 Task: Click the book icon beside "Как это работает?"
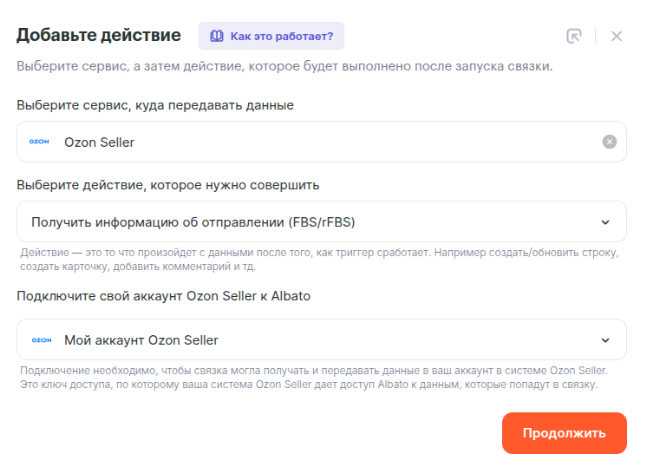coord(216,36)
